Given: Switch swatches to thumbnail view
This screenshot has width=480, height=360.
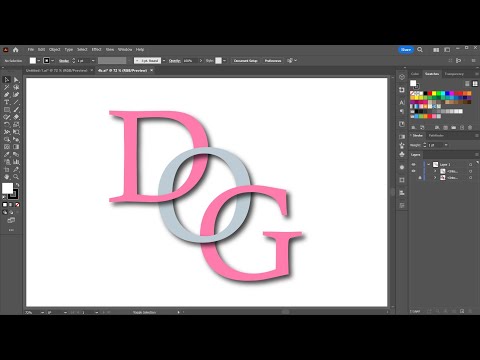Looking at the screenshot, I should (x=475, y=83).
